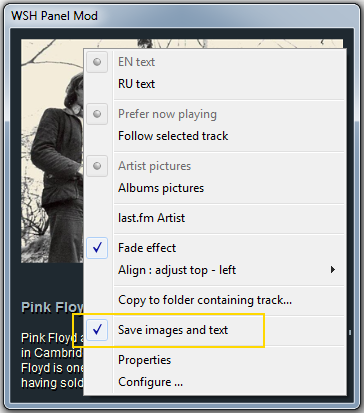The width and height of the screenshot is (364, 413).
Task: Select the EN text radio option
Action: [215, 62]
